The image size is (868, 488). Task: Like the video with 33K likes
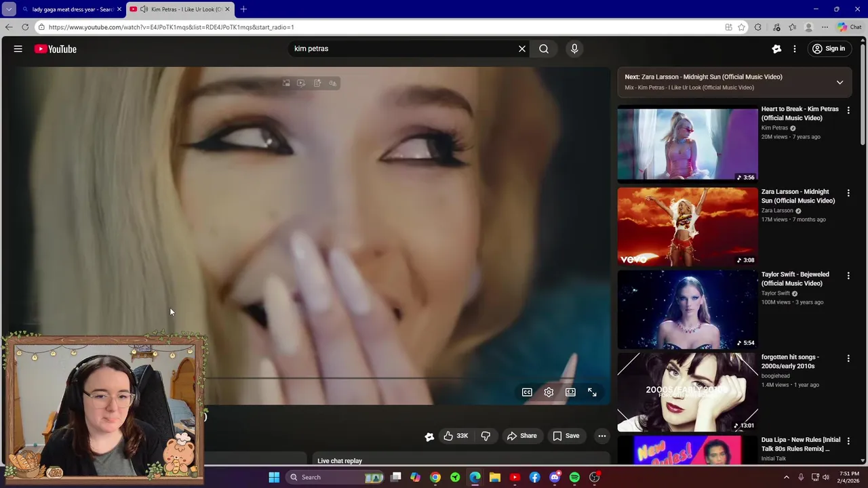coord(456,436)
